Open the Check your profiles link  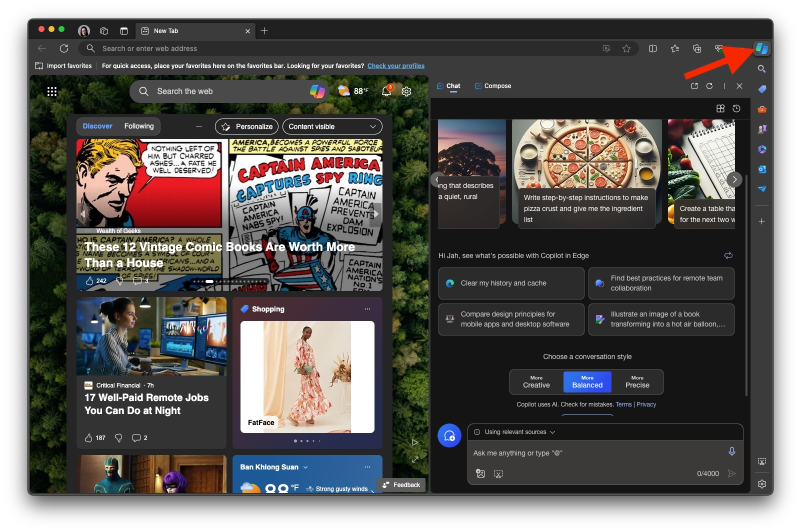[x=395, y=66]
